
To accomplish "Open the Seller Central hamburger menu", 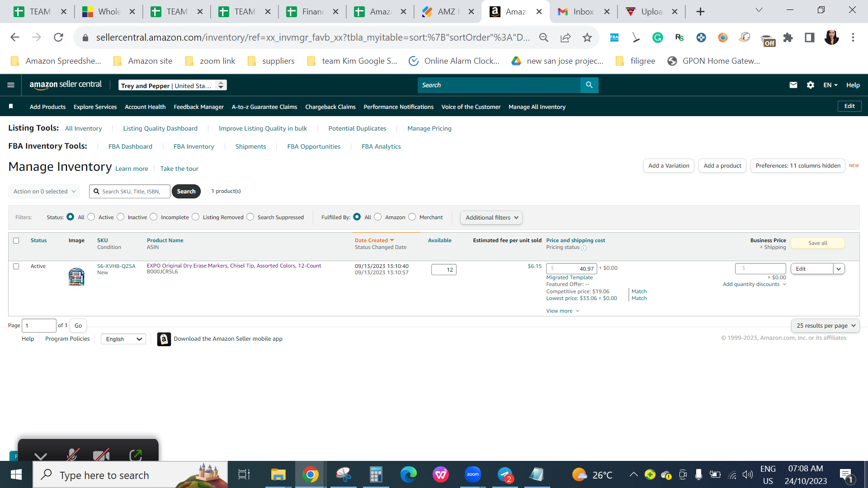I will click(11, 85).
